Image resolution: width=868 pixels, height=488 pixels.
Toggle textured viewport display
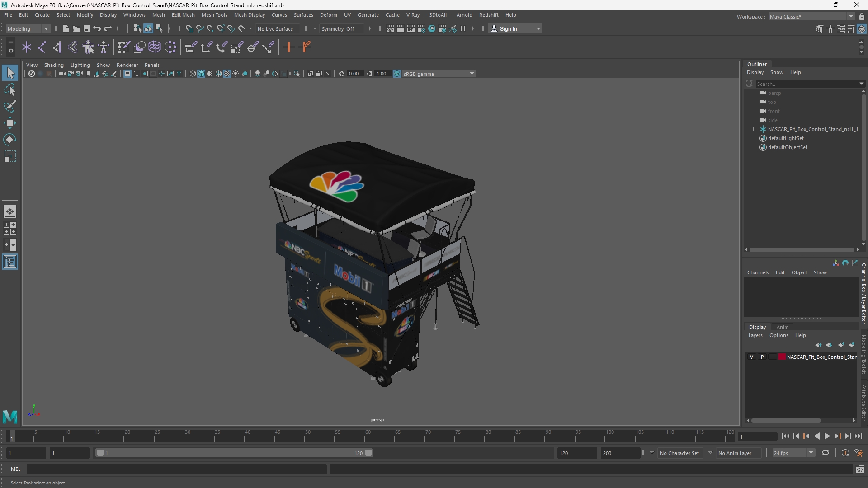coord(227,74)
